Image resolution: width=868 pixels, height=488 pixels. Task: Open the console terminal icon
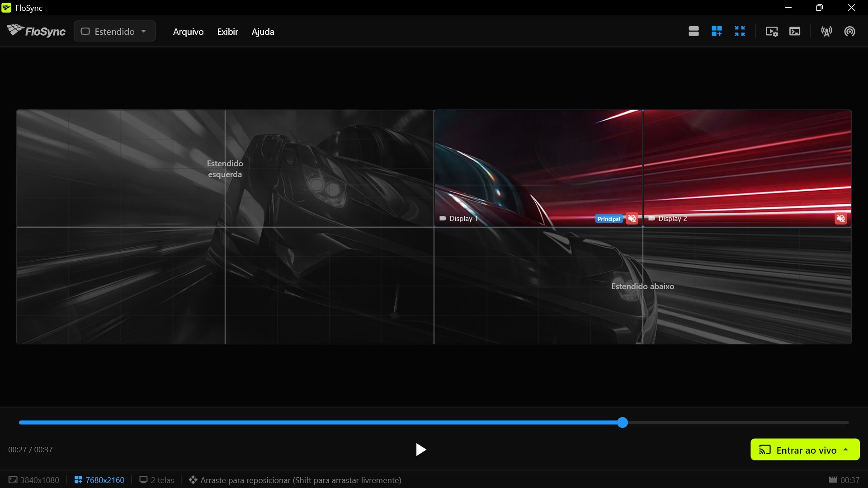point(795,31)
